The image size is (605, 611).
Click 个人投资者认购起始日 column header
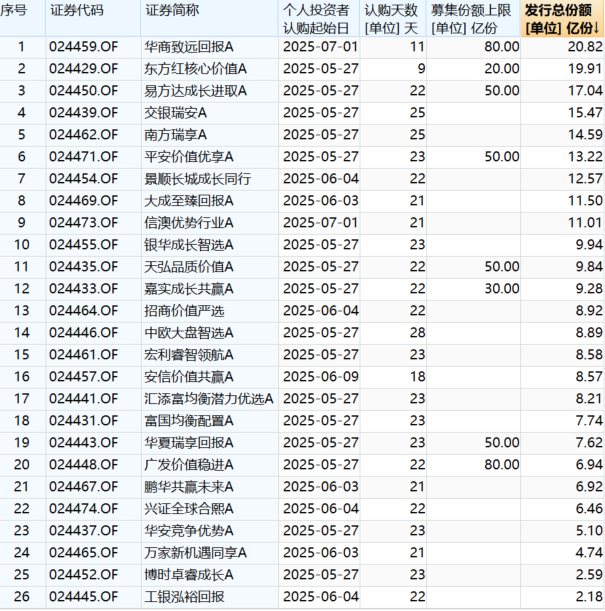click(319, 18)
